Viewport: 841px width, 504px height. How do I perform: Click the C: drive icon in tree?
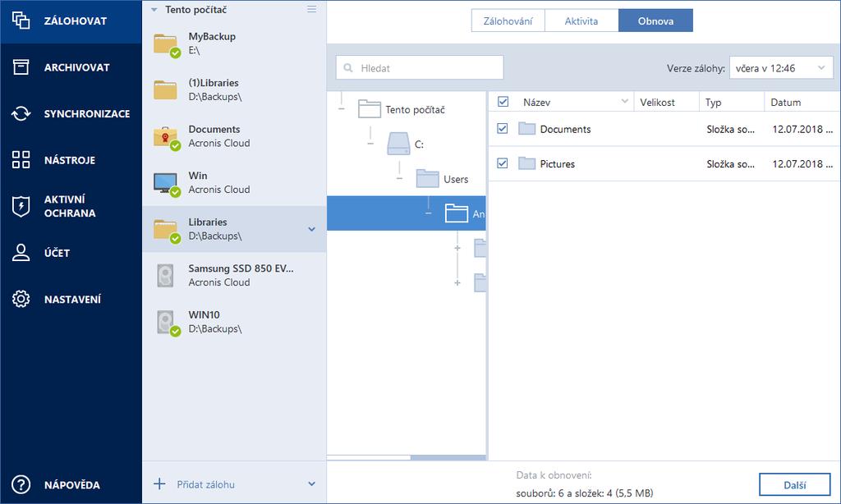[398, 144]
